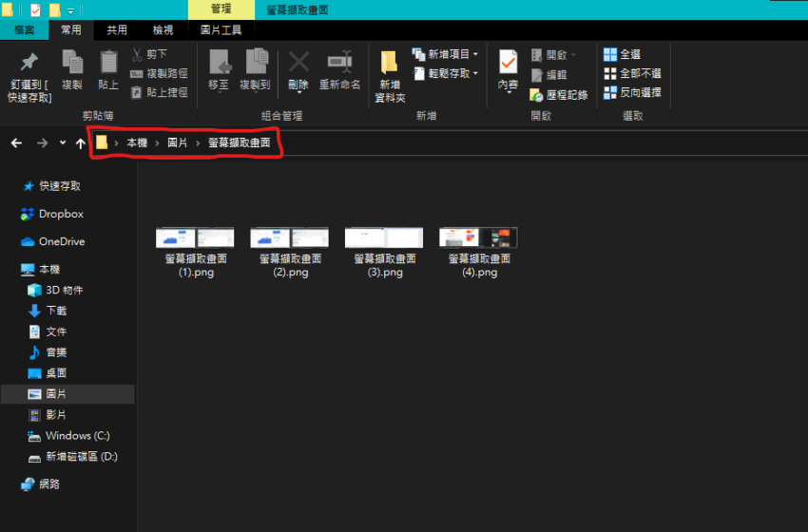Viewport: 808px width, 532px height.
Task: Click the 重新命名 rename icon
Action: coord(339,63)
